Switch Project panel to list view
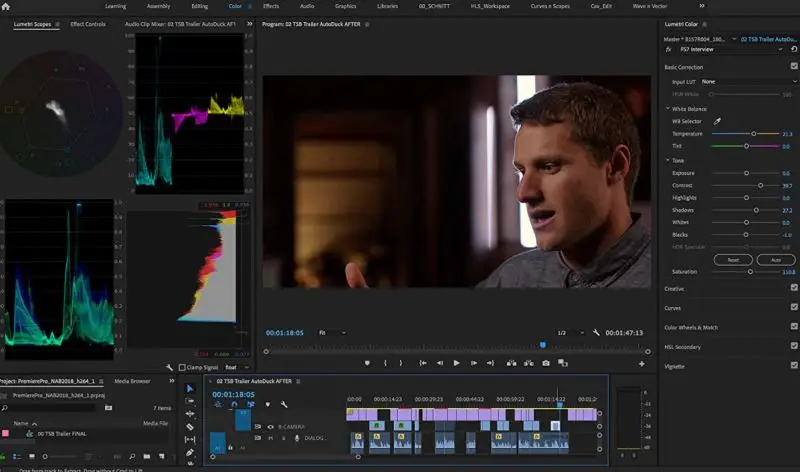Screen dimensions: 800x472 [x=17, y=456]
